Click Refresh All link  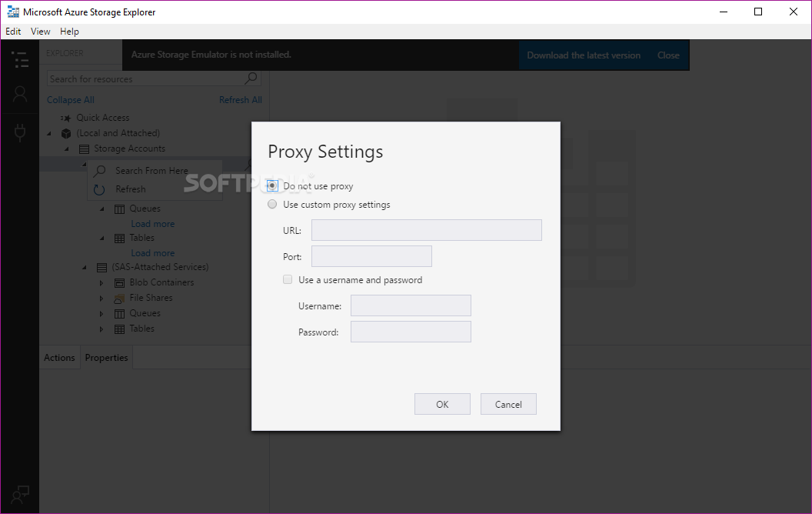(240, 100)
